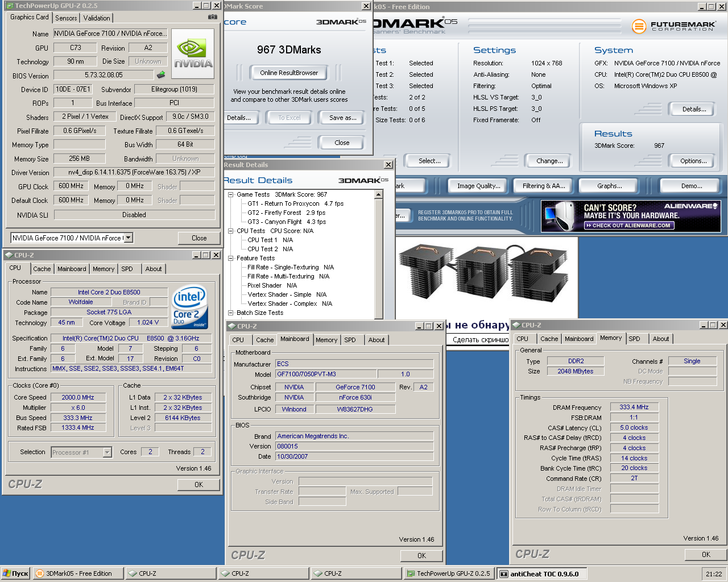Open the Alienware advertisement banner
Image resolution: width=728 pixels, height=582 pixels.
[631, 216]
